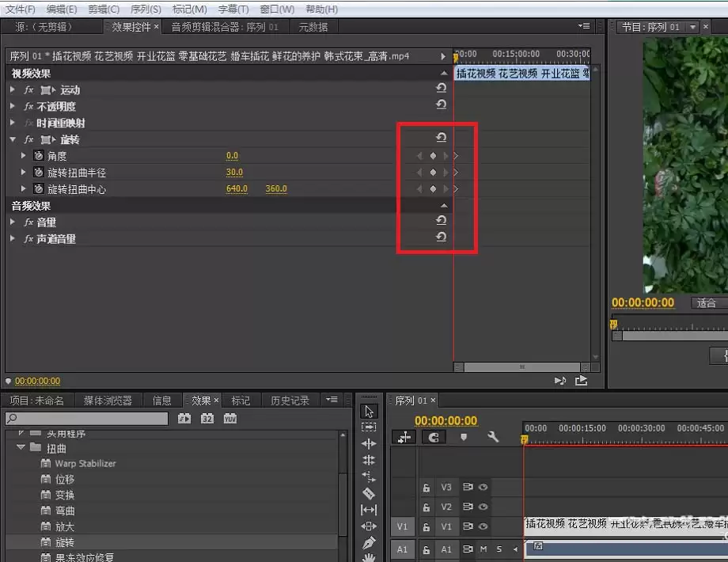Switch to the 历史记录 tab

coord(290,401)
